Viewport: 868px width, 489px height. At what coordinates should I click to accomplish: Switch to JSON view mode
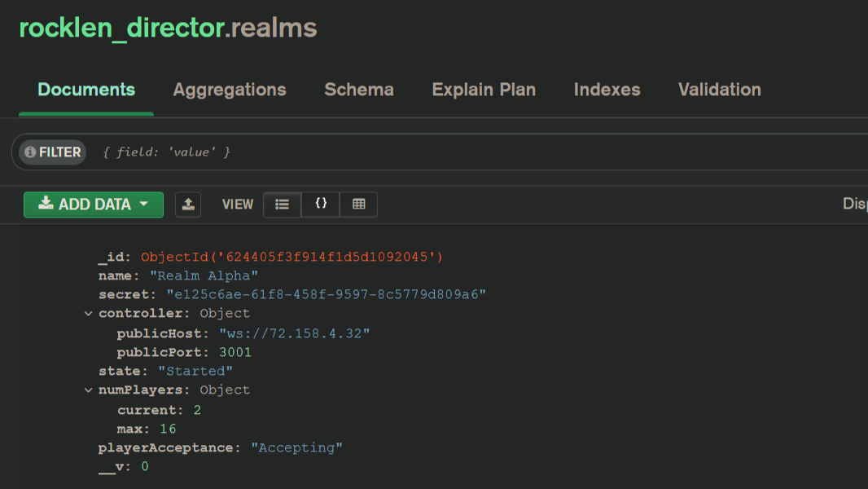click(x=320, y=205)
